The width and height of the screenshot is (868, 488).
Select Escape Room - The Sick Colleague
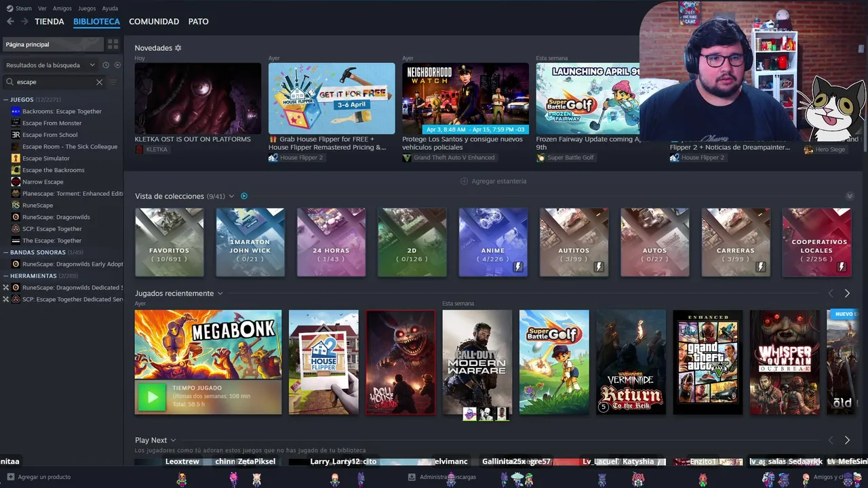coord(70,146)
